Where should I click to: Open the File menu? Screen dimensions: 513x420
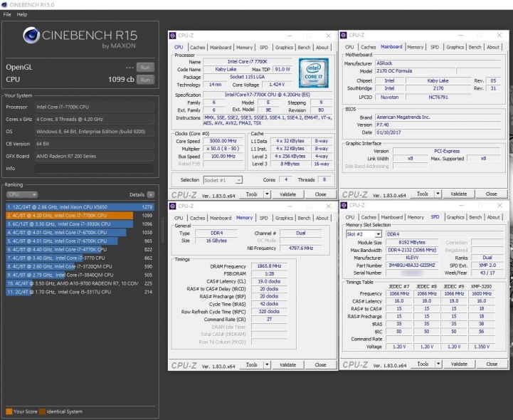point(7,14)
